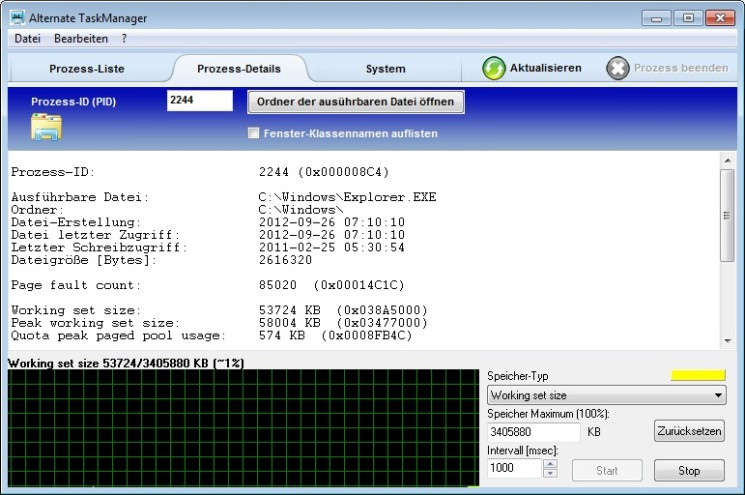Viewport: 745px width, 495px height.
Task: Click the Ordner value C:\Windows\
Action: point(301,209)
